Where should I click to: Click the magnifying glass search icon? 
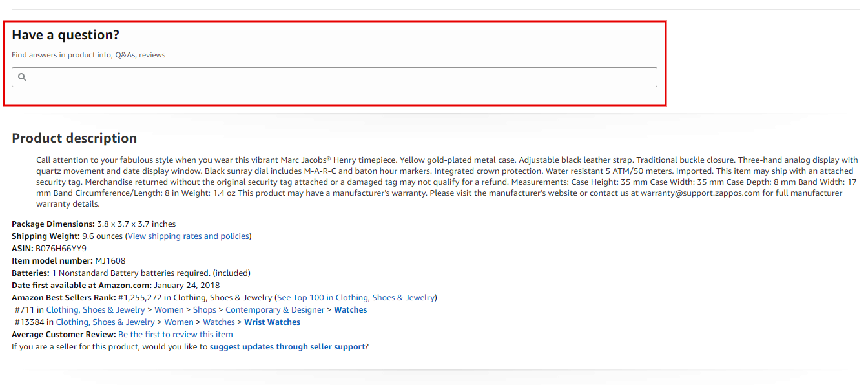point(22,78)
